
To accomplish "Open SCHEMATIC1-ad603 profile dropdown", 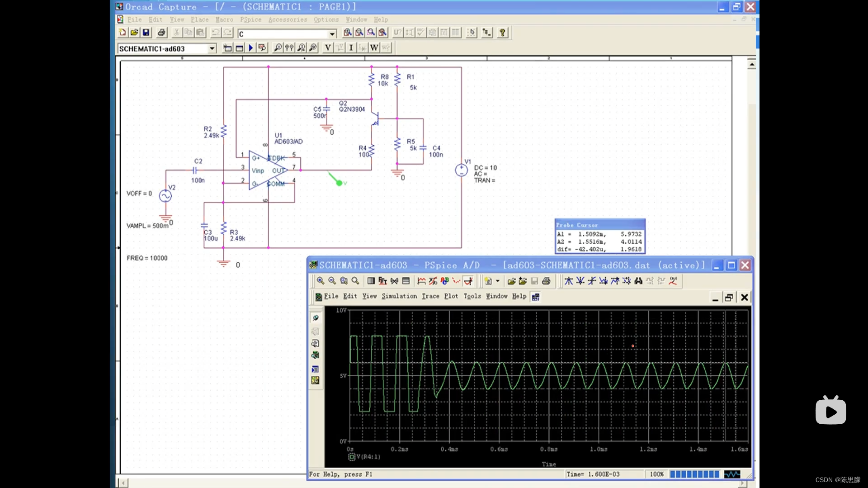I will tap(212, 48).
